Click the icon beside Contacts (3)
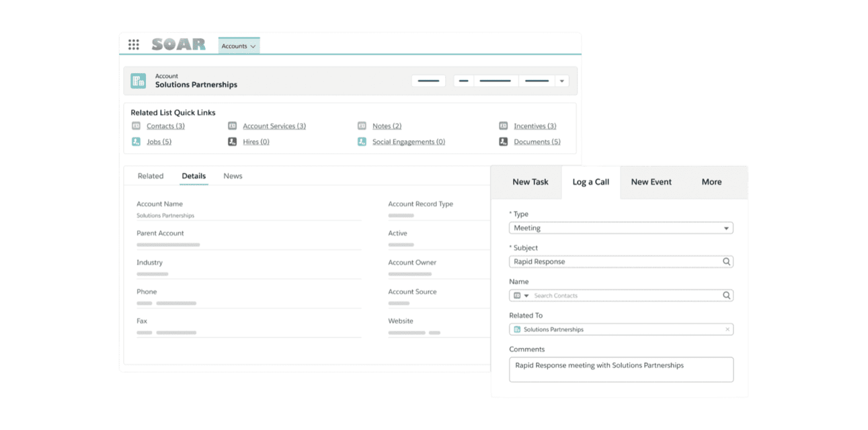The image size is (868, 430). tap(136, 126)
